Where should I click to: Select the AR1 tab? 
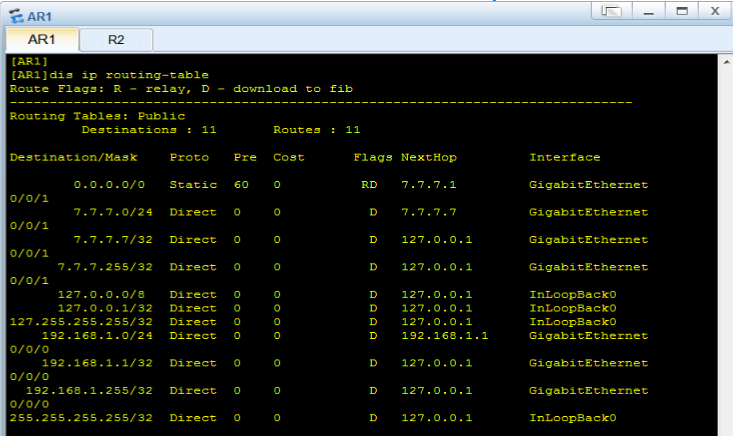(x=42, y=40)
